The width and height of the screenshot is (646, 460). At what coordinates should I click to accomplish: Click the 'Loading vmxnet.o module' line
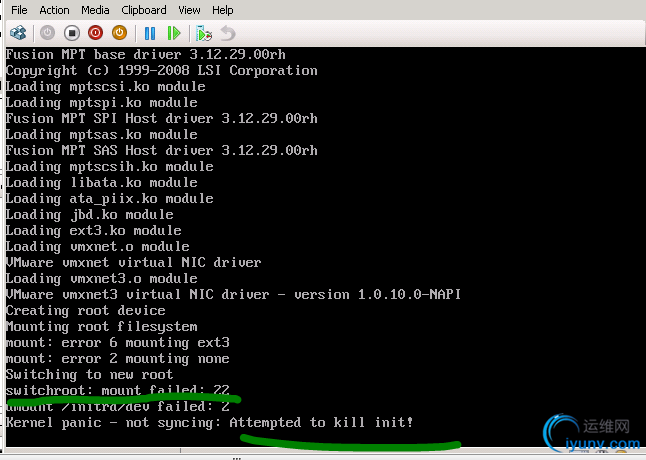[98, 247]
